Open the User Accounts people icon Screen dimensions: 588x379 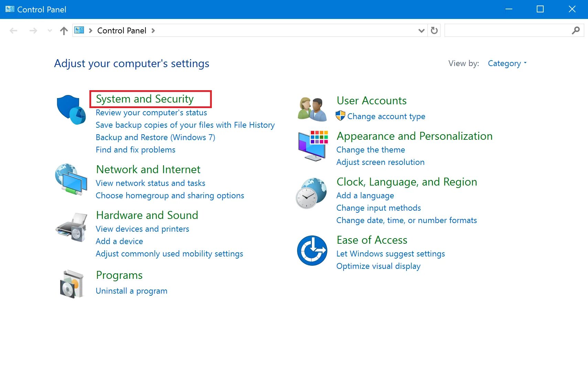(x=312, y=109)
